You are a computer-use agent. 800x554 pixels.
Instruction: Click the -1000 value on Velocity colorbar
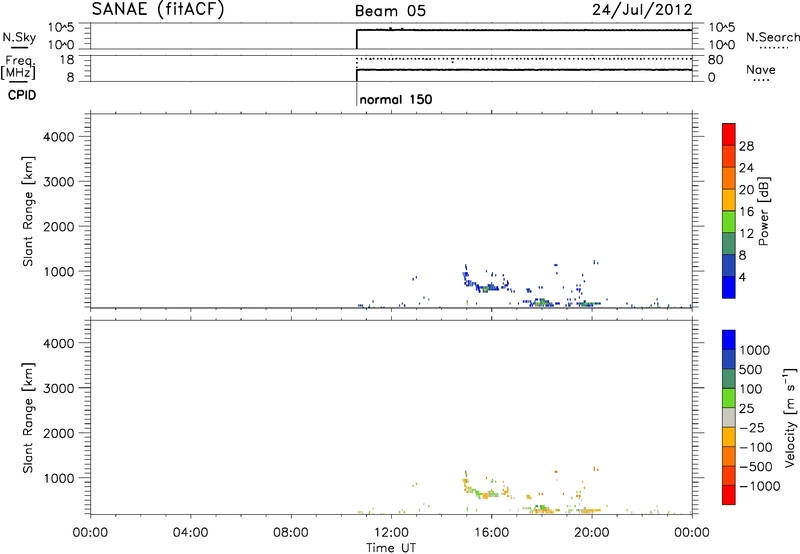click(760, 486)
